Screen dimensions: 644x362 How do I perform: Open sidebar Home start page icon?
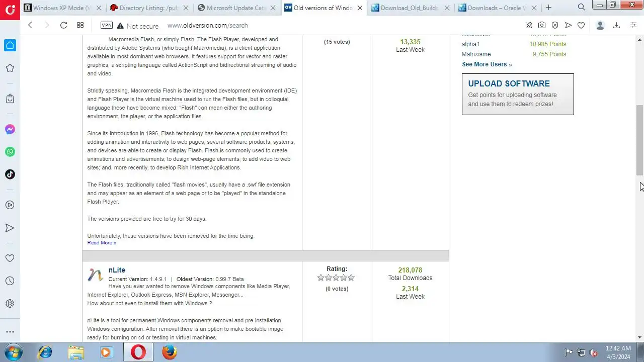pos(10,45)
